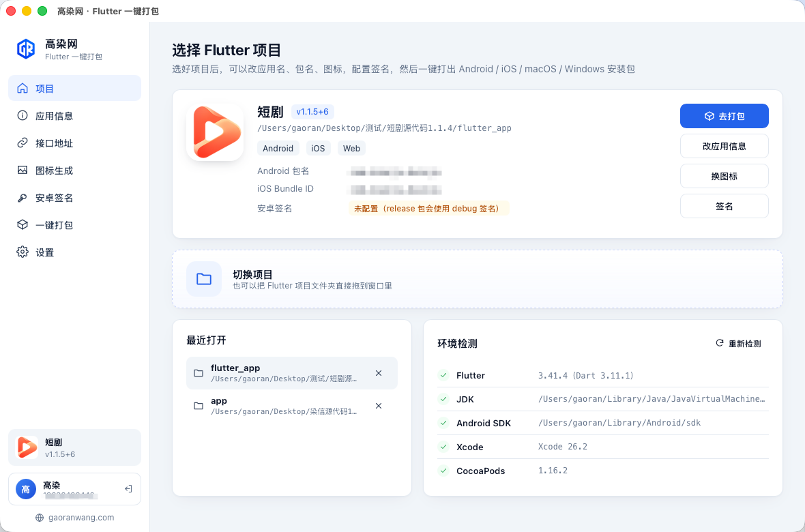The width and height of the screenshot is (805, 532).
Task: Open recent project app
Action: [x=291, y=406]
